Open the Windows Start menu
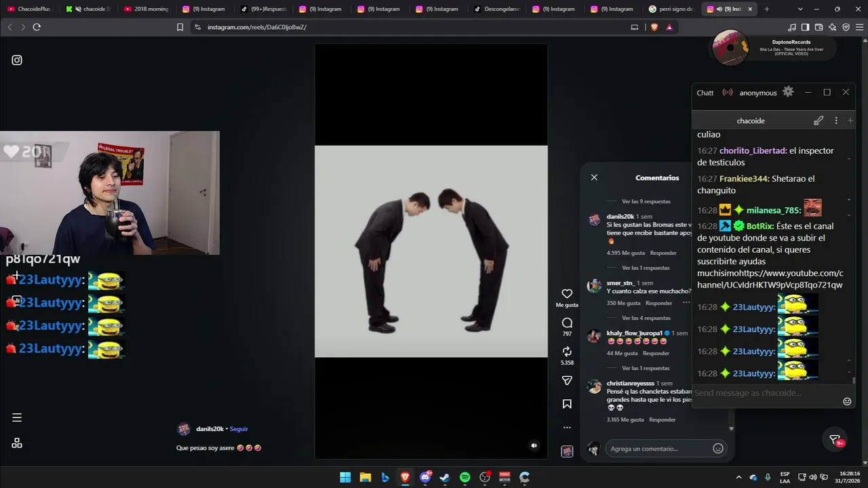The image size is (868, 488). coord(345,477)
